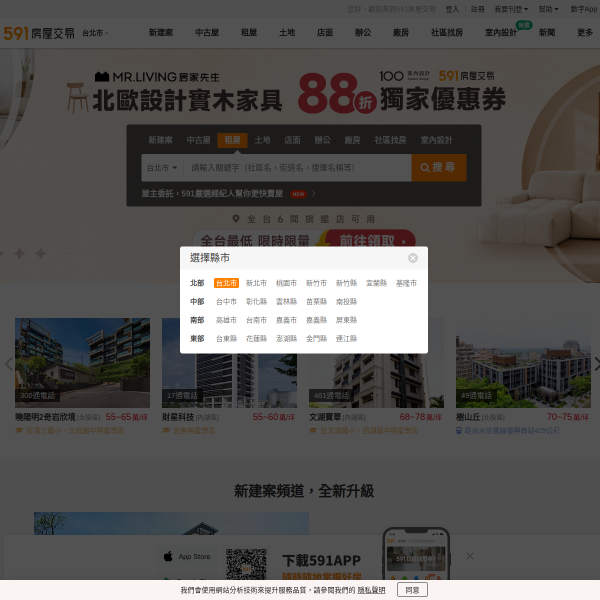The width and height of the screenshot is (600, 600).
Task: Select 澎湖縣 in the popup
Action: click(286, 339)
